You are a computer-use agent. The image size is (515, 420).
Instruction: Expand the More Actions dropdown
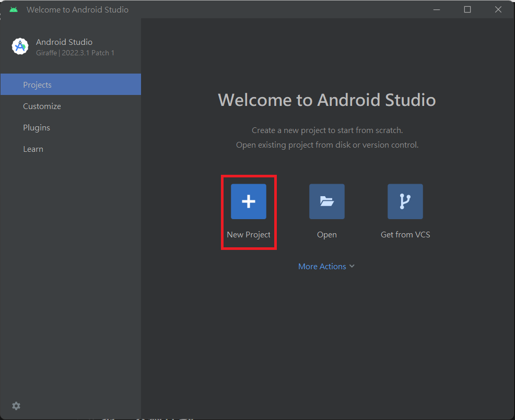point(326,266)
